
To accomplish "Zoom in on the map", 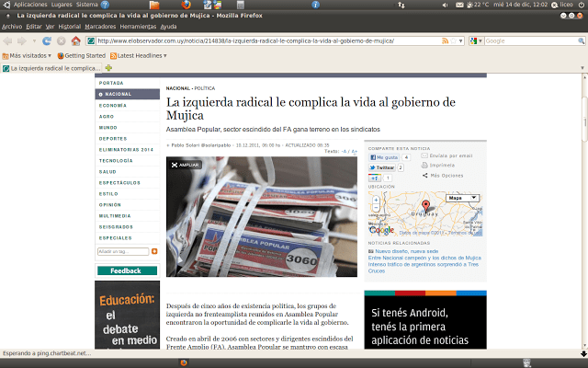I will [x=377, y=199].
